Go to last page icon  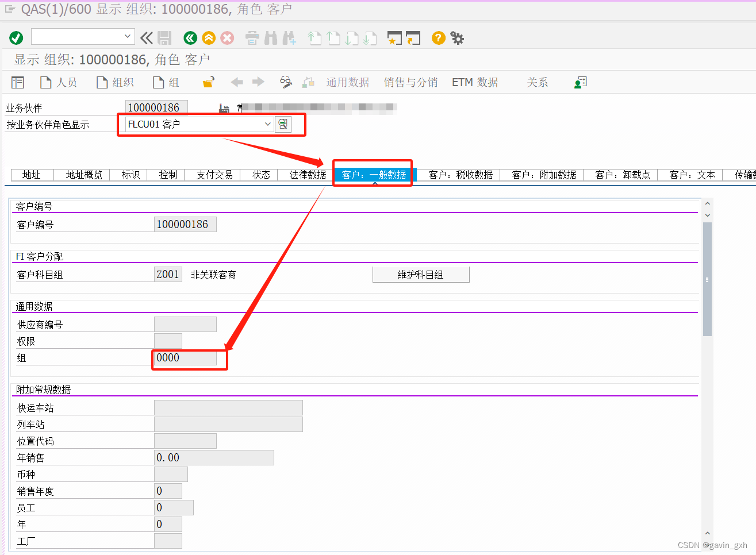370,38
